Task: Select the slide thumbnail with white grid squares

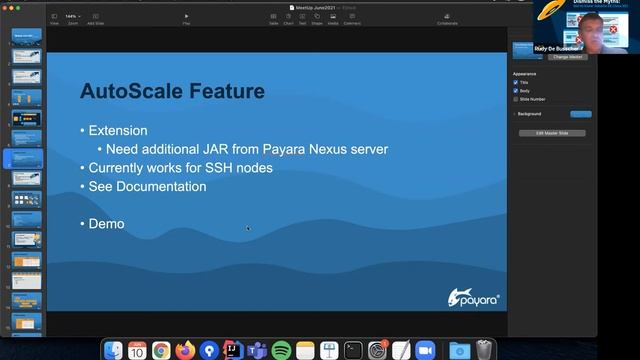Action: pyautogui.click(x=27, y=199)
